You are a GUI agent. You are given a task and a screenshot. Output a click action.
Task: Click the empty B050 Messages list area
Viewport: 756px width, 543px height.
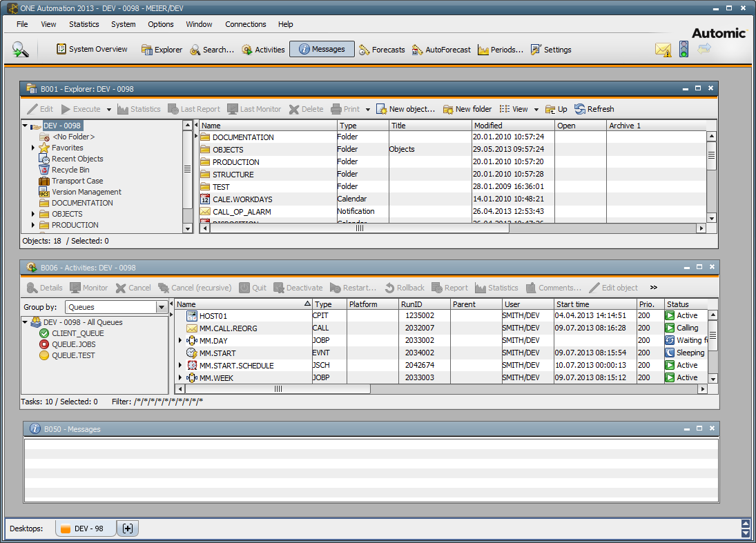[x=371, y=471]
